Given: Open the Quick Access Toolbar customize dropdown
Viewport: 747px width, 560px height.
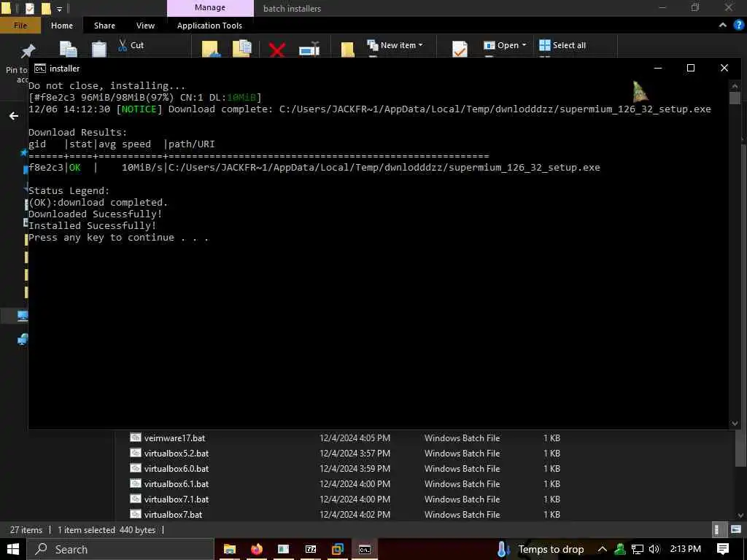Looking at the screenshot, I should click(x=59, y=9).
